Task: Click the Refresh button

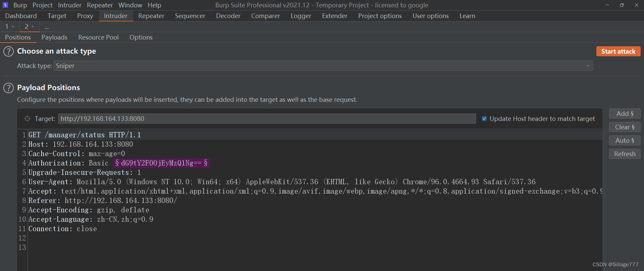Action: click(x=625, y=154)
